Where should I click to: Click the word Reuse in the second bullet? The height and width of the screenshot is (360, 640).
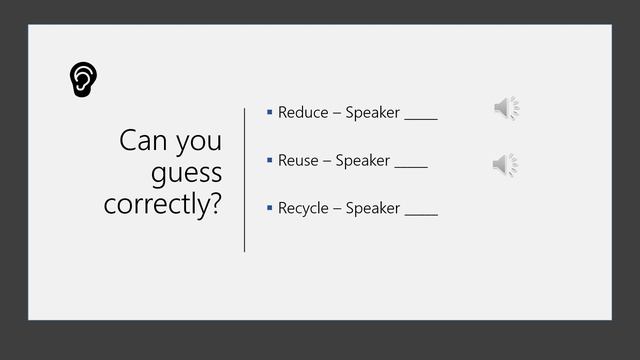[298, 160]
